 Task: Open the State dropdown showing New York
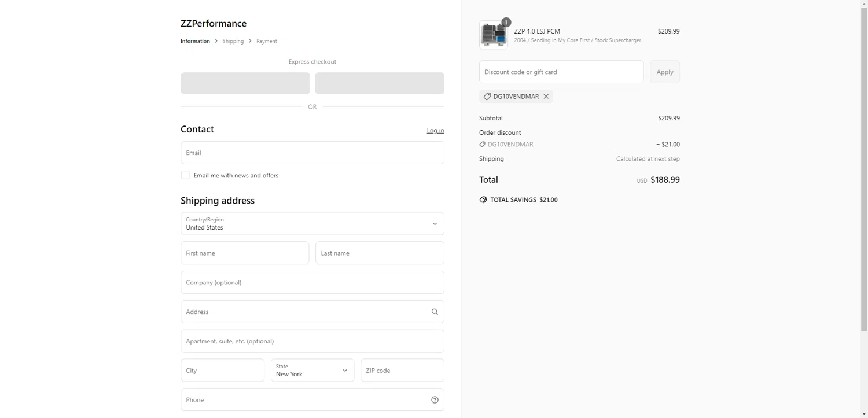(312, 371)
